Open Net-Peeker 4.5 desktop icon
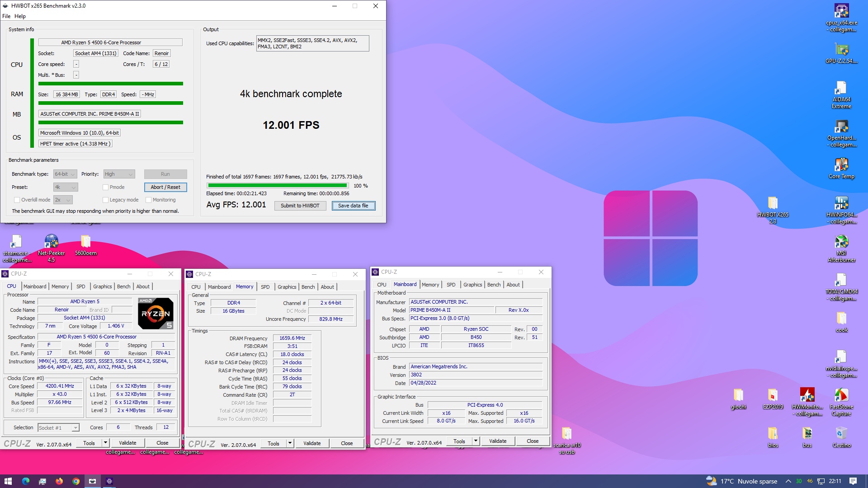The height and width of the screenshot is (488, 868). click(51, 249)
